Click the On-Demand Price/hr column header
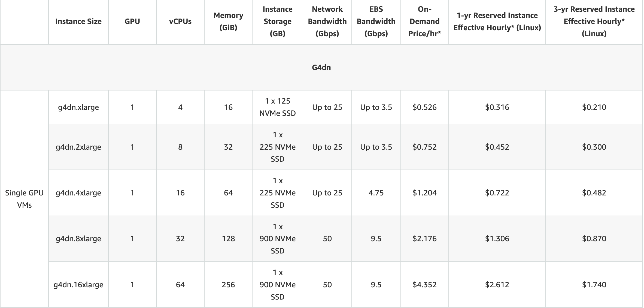 click(x=424, y=21)
